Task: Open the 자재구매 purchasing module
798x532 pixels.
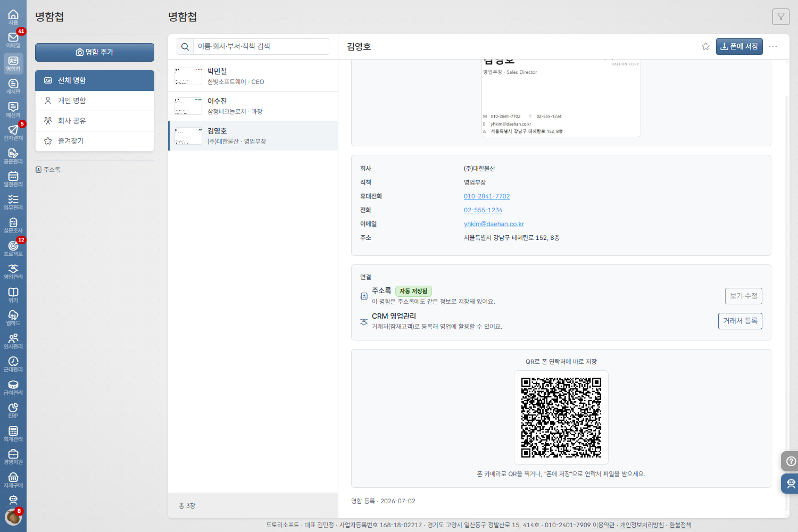Action: click(13, 480)
